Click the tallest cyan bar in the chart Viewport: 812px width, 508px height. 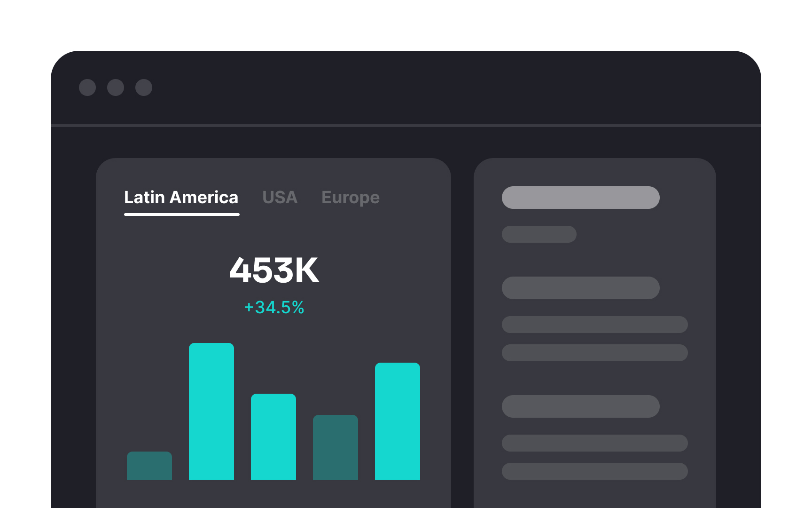(211, 412)
